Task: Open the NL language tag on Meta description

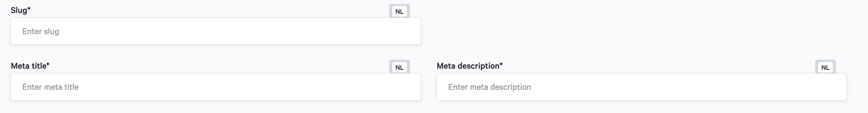Action: coord(825,67)
